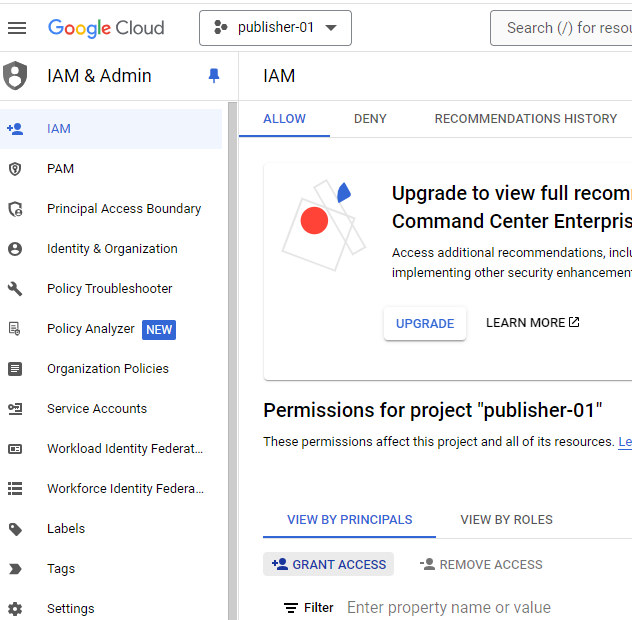Click the Labels tag icon
The image size is (632, 620).
pyautogui.click(x=15, y=529)
